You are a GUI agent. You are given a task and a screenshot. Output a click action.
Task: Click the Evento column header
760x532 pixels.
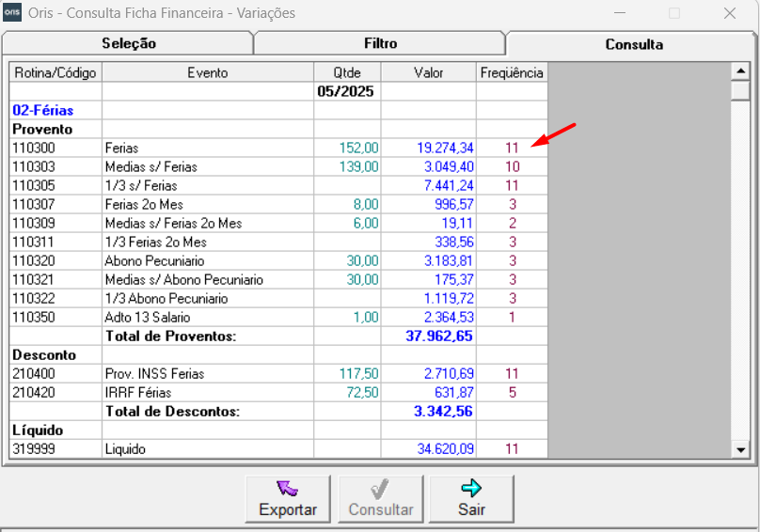coord(208,72)
